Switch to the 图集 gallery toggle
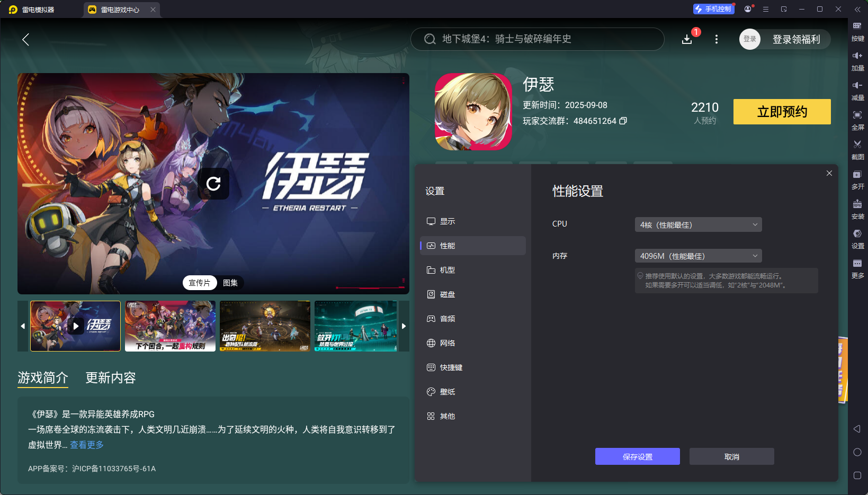 point(230,283)
